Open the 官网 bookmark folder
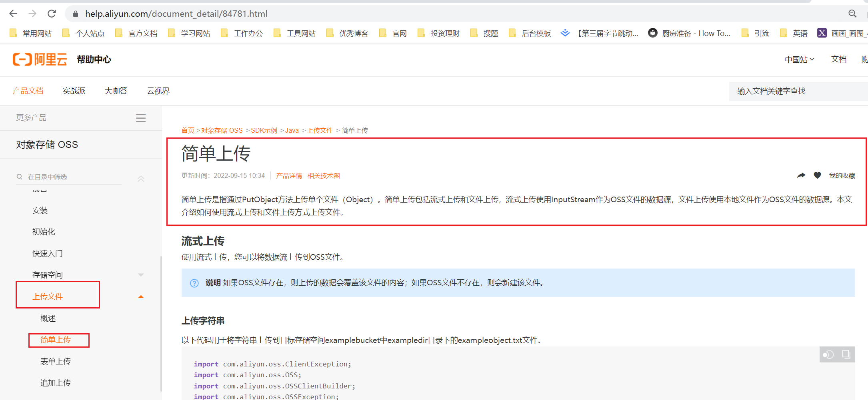The height and width of the screenshot is (400, 868). coord(393,33)
